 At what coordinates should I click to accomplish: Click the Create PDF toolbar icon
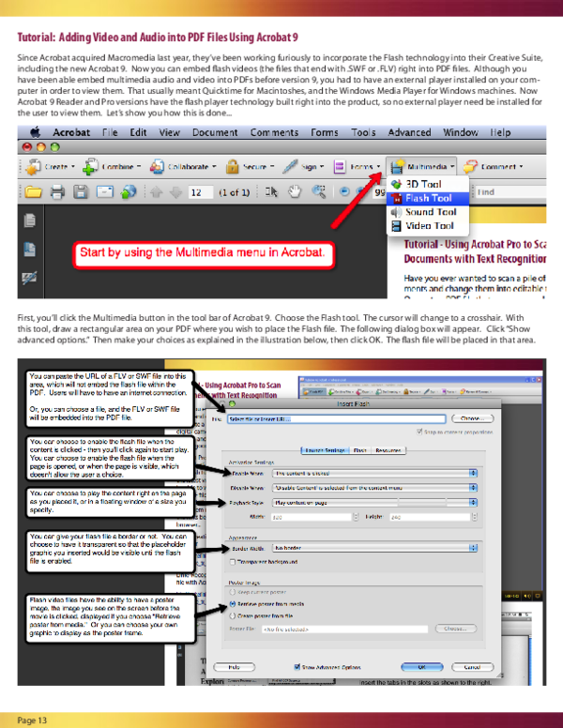[x=33, y=167]
